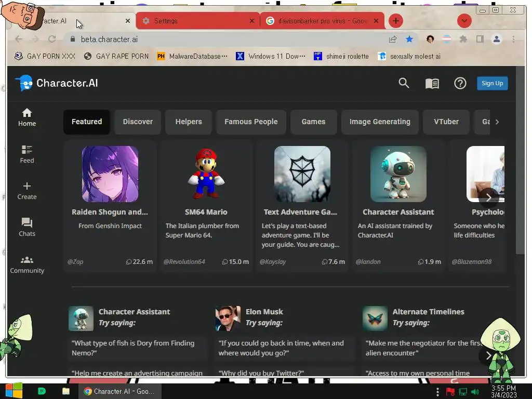532x399 pixels.
Task: Click the Character.AI logo
Action: click(57, 83)
